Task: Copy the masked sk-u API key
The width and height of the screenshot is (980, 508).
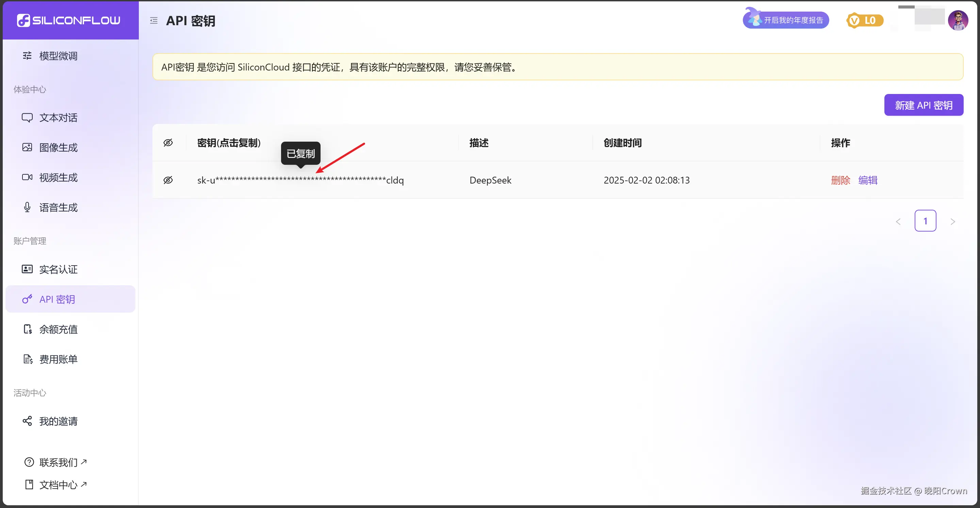Action: [300, 180]
